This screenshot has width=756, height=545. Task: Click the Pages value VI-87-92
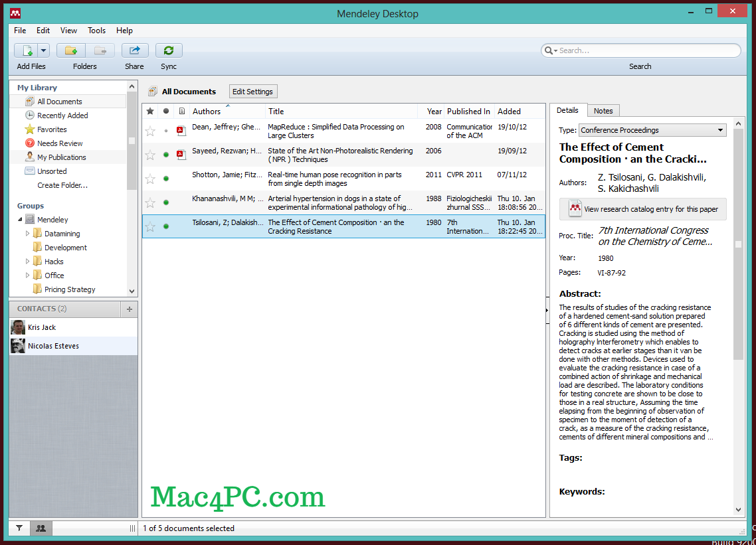611,273
